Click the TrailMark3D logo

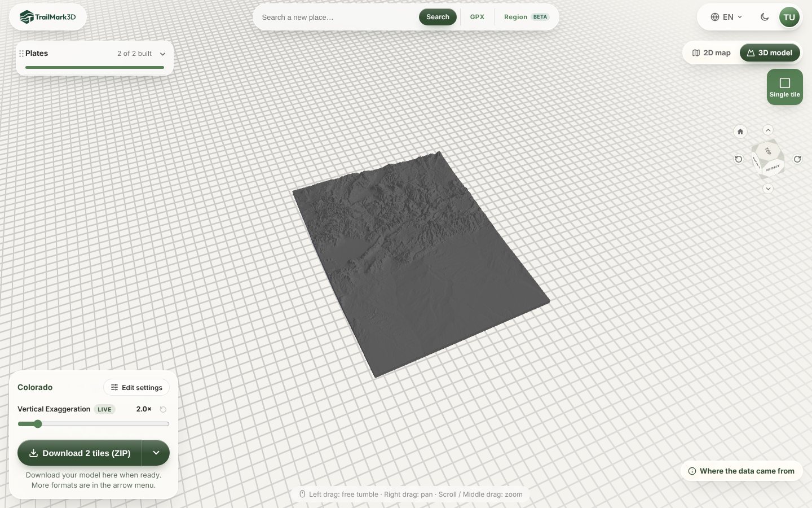(x=47, y=17)
